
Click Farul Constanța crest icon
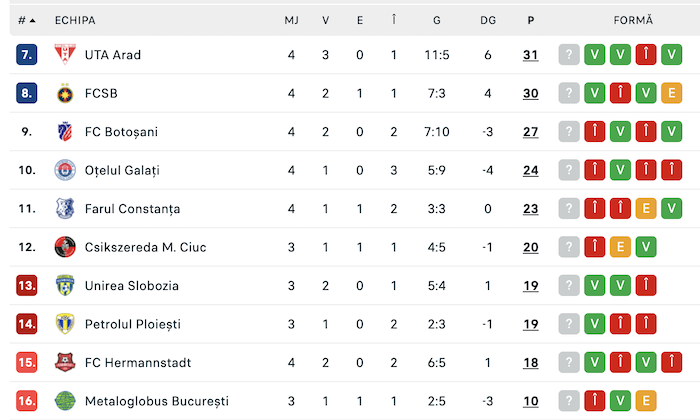point(65,209)
